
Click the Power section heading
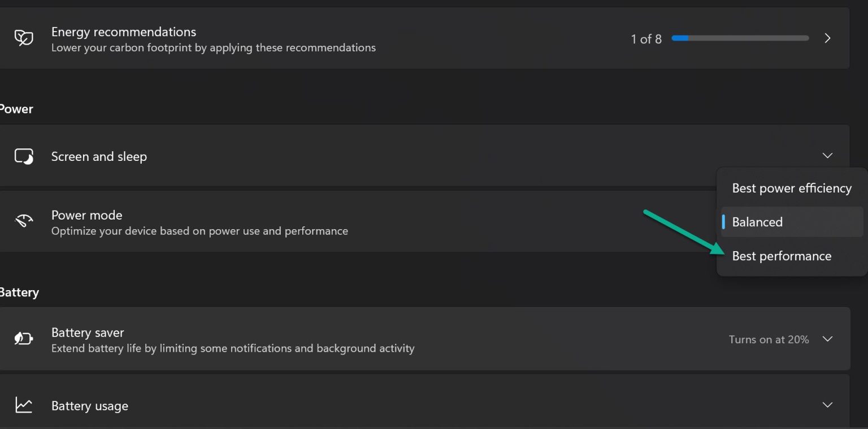coord(16,109)
